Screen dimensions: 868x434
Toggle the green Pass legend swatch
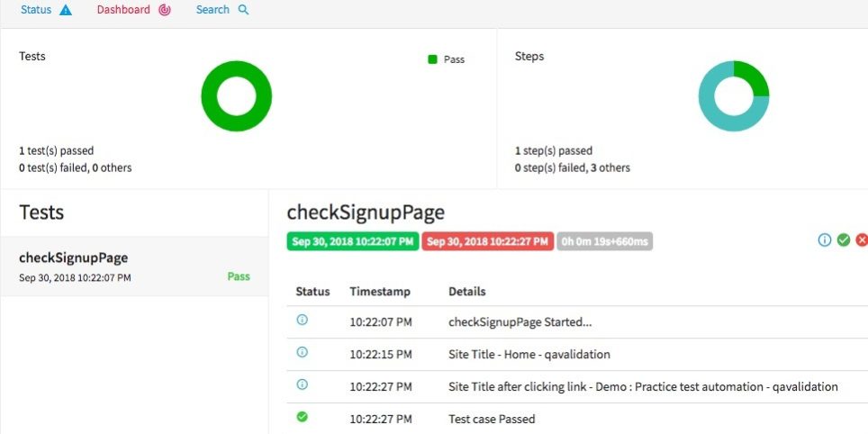432,59
